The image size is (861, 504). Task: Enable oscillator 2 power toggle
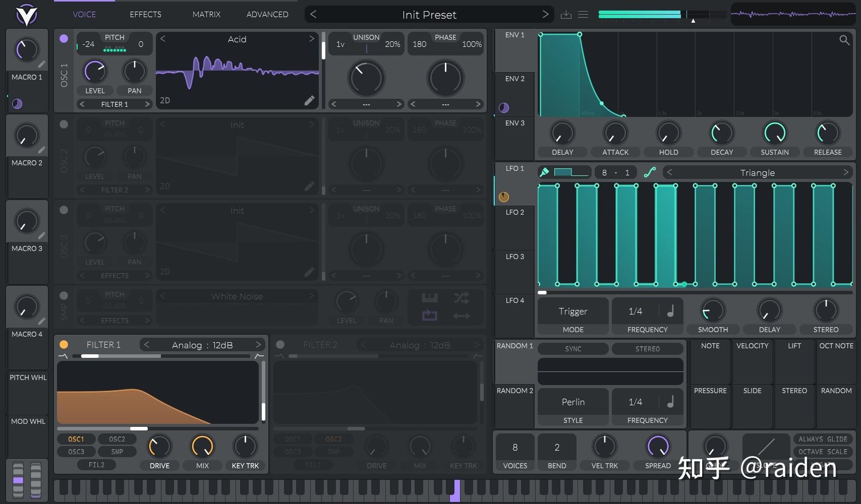click(x=64, y=124)
